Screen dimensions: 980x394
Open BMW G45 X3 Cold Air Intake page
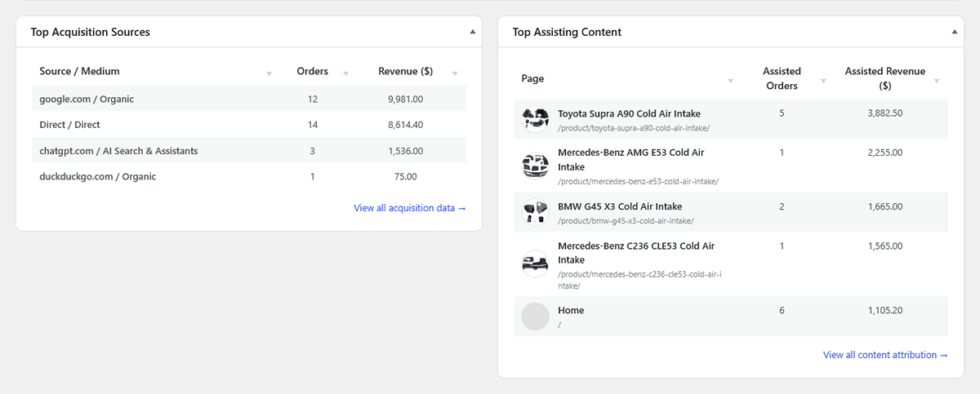[x=620, y=206]
